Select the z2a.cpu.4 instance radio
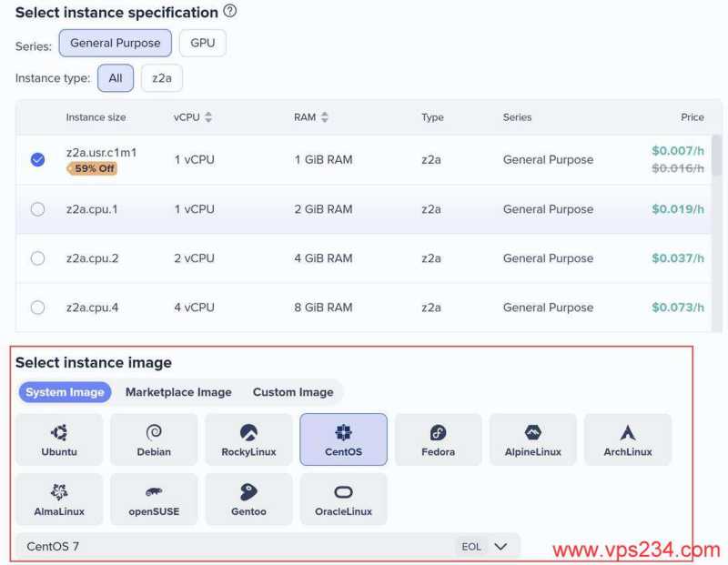Screen dimensions: 728x565 pos(37,308)
